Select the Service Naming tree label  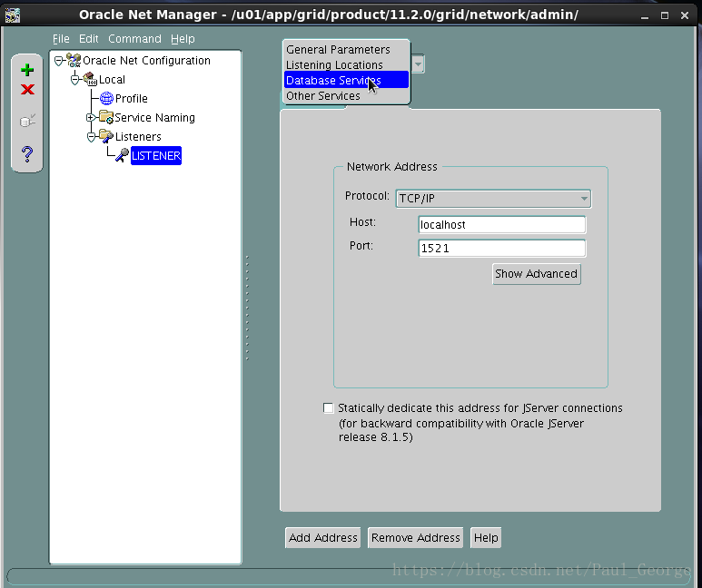155,118
